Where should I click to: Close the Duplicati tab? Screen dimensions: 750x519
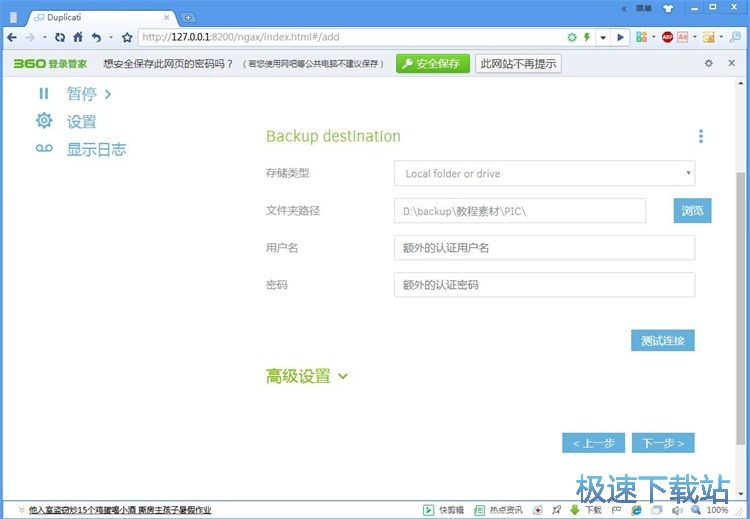(x=166, y=18)
